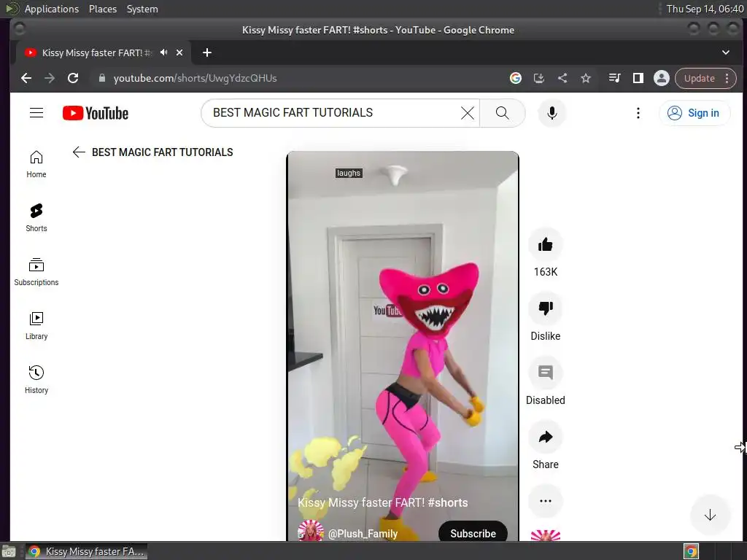Open YouTube settings three-dot menu

pyautogui.click(x=638, y=113)
